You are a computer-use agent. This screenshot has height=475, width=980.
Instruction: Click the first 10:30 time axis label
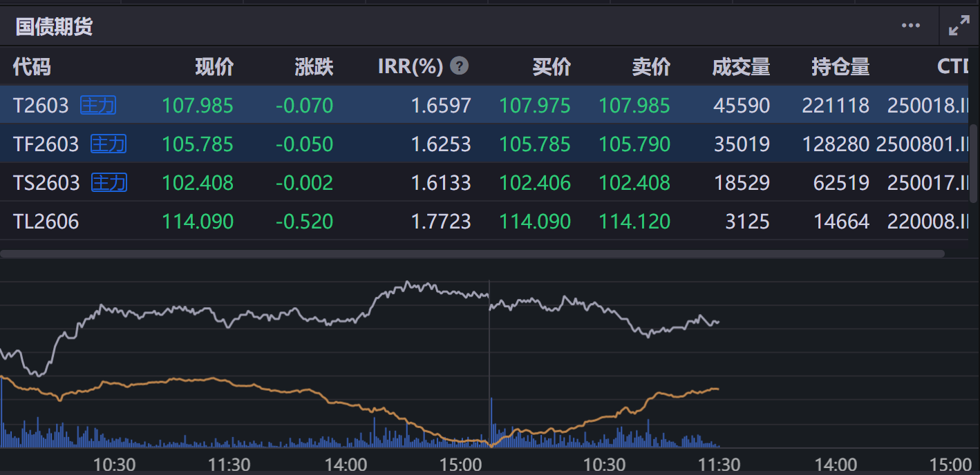[x=115, y=464]
